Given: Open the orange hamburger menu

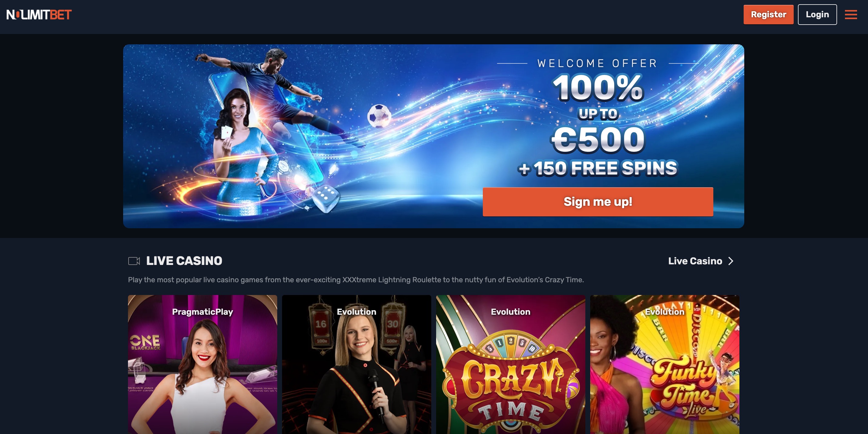Looking at the screenshot, I should (850, 15).
